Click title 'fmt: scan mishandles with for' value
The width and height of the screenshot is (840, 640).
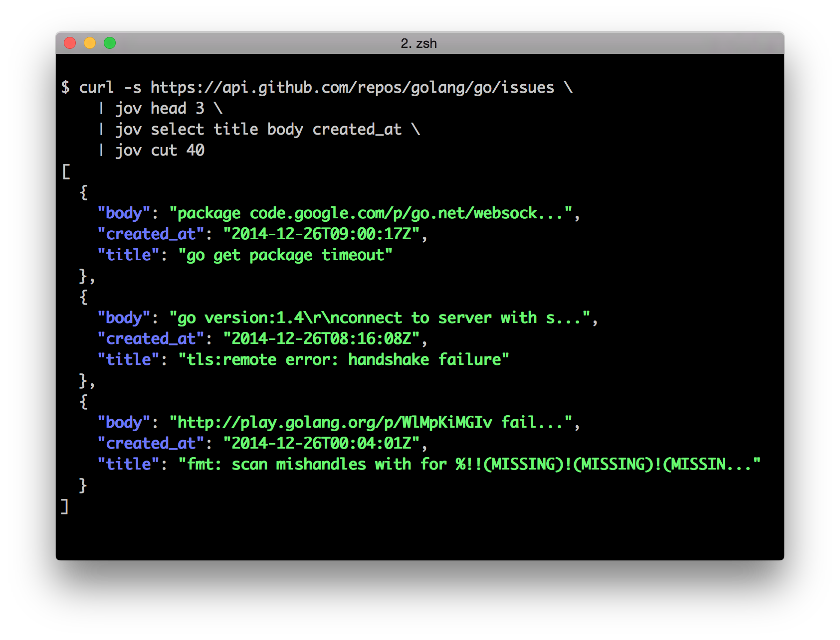click(x=469, y=465)
